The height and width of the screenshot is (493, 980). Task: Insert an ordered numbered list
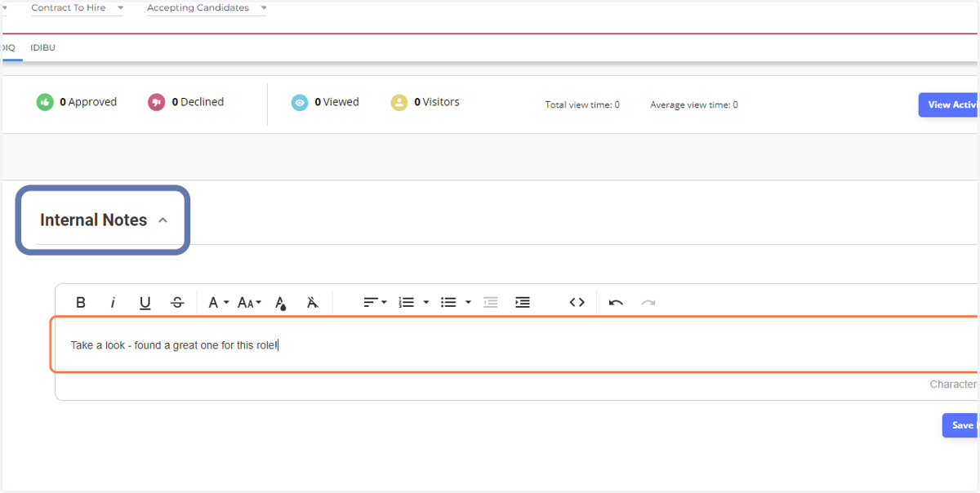pos(406,302)
